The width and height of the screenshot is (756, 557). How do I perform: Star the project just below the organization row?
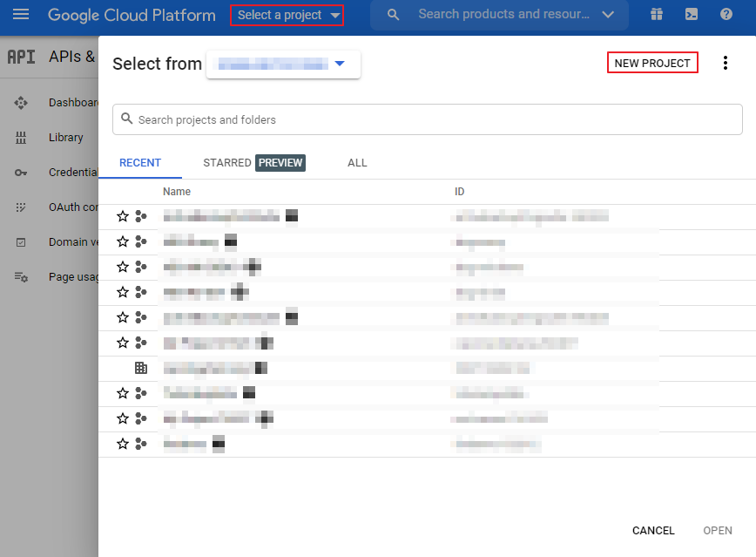(123, 393)
